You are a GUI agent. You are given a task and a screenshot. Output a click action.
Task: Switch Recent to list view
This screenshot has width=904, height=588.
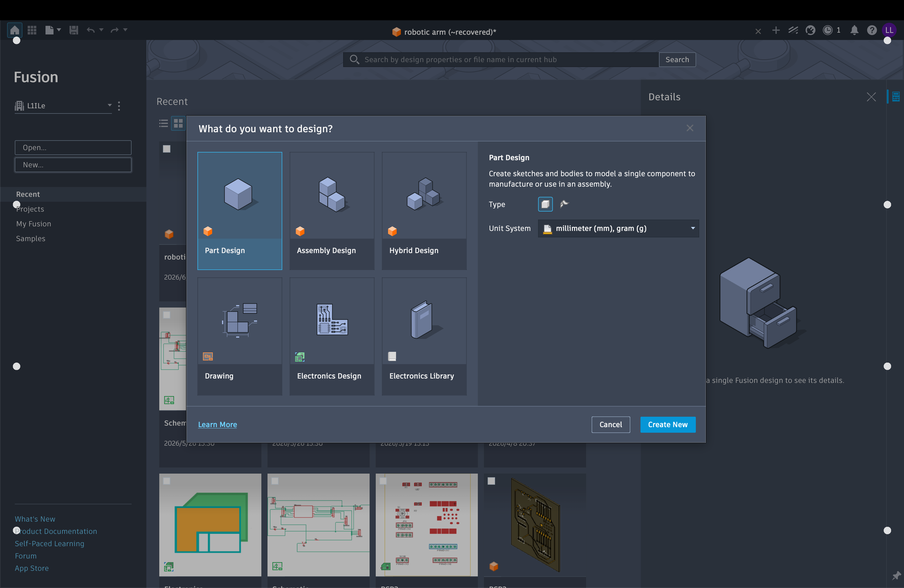pyautogui.click(x=164, y=123)
